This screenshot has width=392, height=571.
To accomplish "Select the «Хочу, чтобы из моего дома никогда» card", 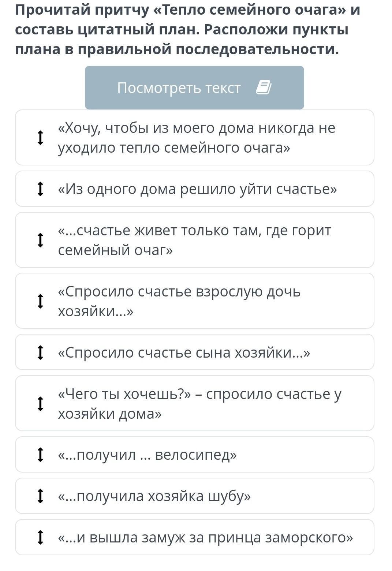I will [x=194, y=138].
